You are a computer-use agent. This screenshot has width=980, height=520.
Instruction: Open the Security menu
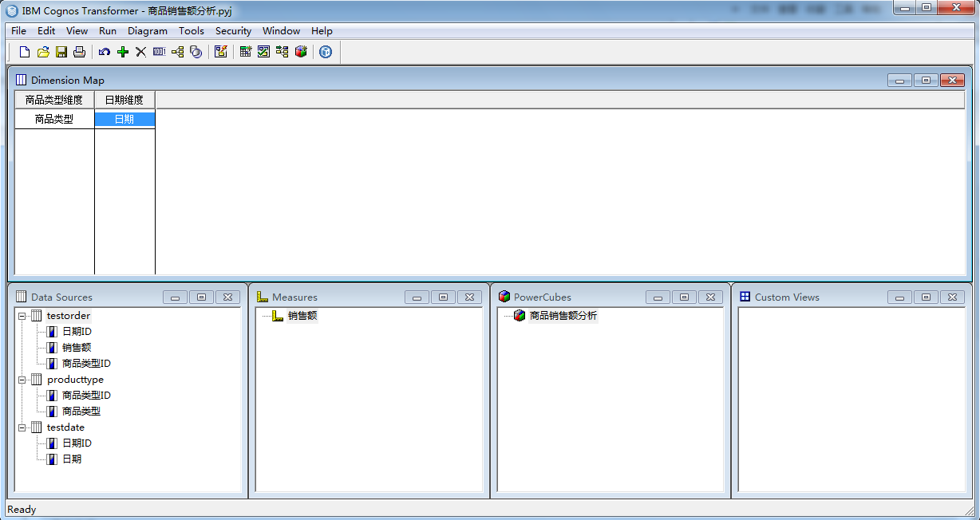[x=233, y=31]
